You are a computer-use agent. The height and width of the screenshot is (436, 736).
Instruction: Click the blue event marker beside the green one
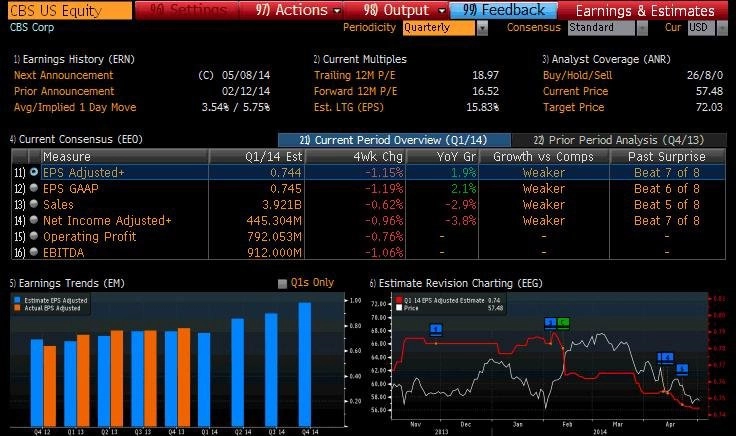click(x=551, y=323)
